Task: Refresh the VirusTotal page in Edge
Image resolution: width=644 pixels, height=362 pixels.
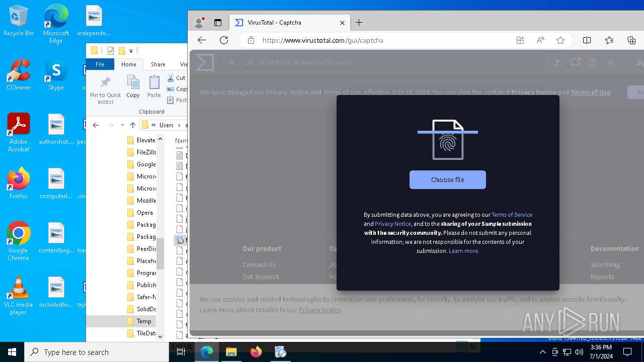Action: point(224,40)
